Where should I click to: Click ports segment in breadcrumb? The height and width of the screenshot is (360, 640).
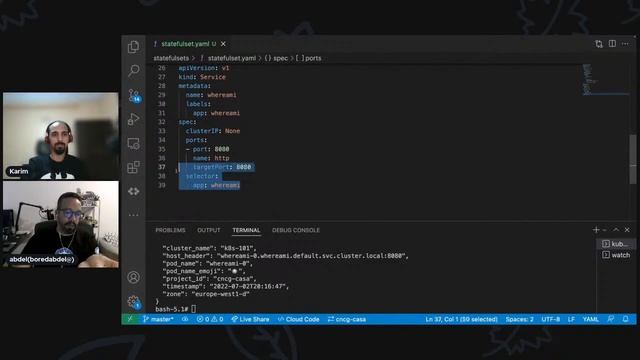coord(309,58)
